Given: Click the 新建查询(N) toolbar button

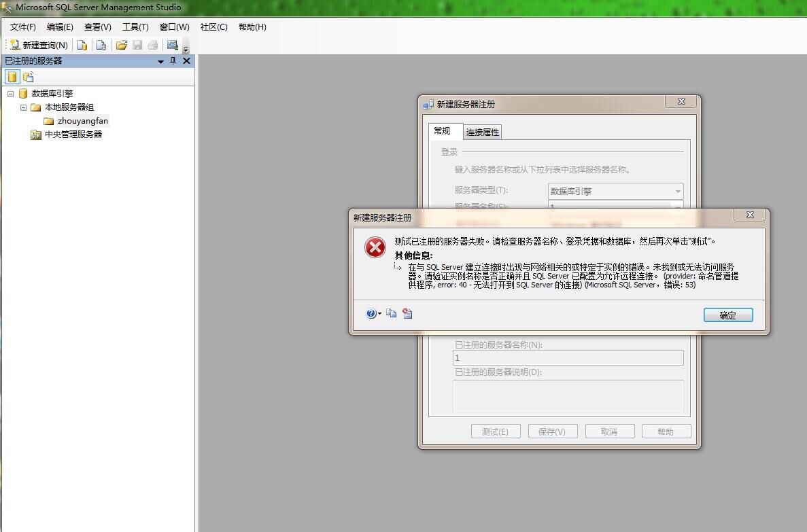Looking at the screenshot, I should 39,46.
